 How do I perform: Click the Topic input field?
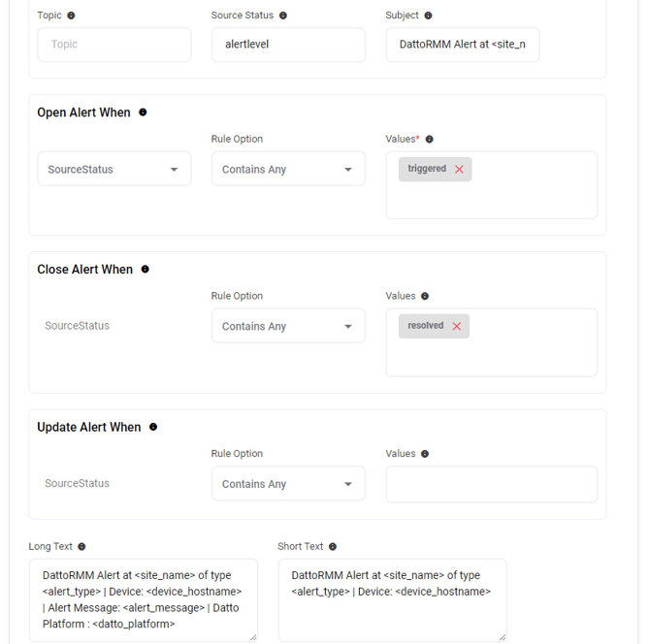coord(114,45)
